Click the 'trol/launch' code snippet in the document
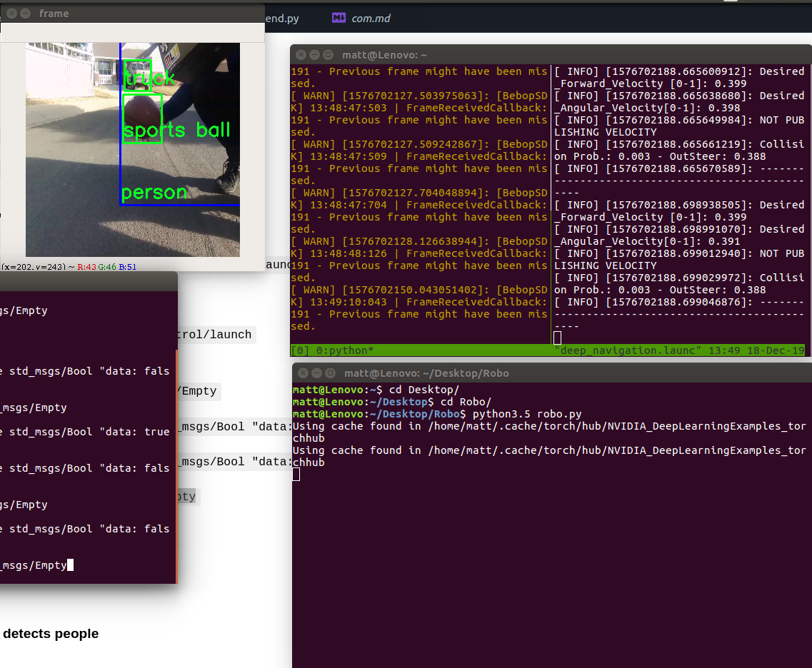812x668 pixels. point(214,334)
